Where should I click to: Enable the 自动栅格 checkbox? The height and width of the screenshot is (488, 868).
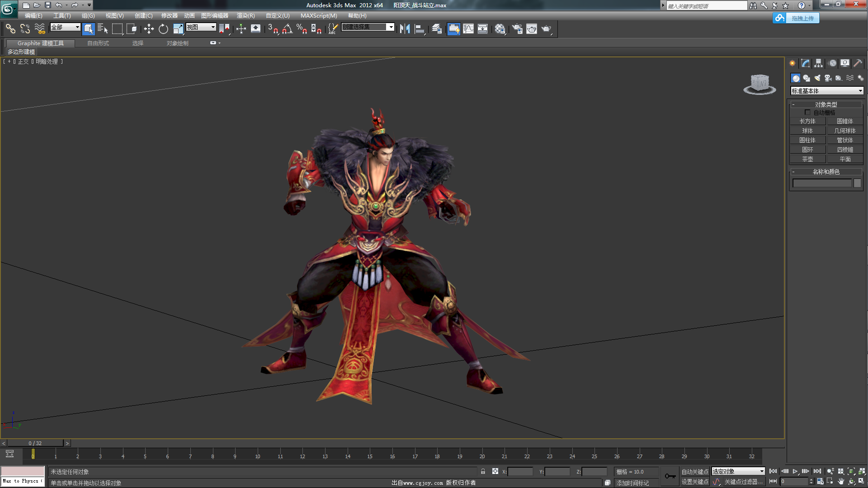(807, 113)
